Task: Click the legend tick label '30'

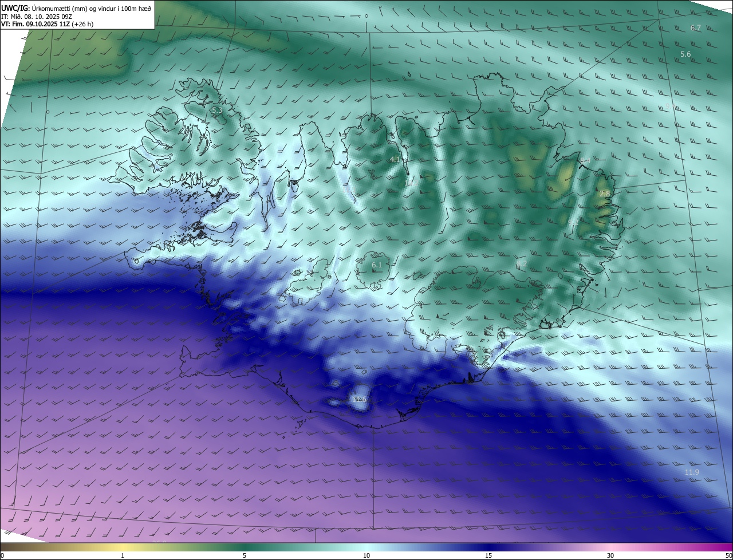Action: [610, 555]
